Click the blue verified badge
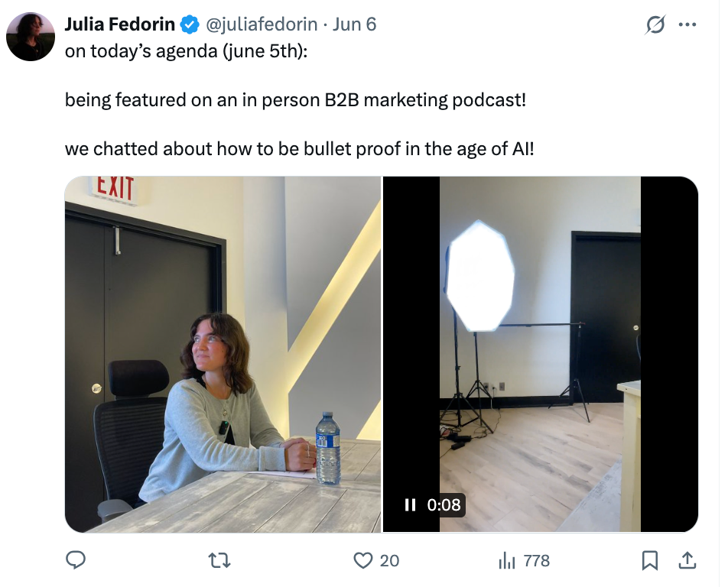Image resolution: width=728 pixels, height=587 pixels. (189, 24)
